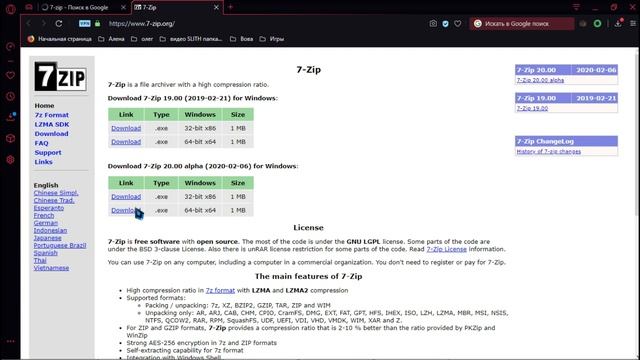Viewport: 640px width, 360px height.
Task: Download 7-Zip 19.00 32-bit x86
Action: (x=126, y=128)
